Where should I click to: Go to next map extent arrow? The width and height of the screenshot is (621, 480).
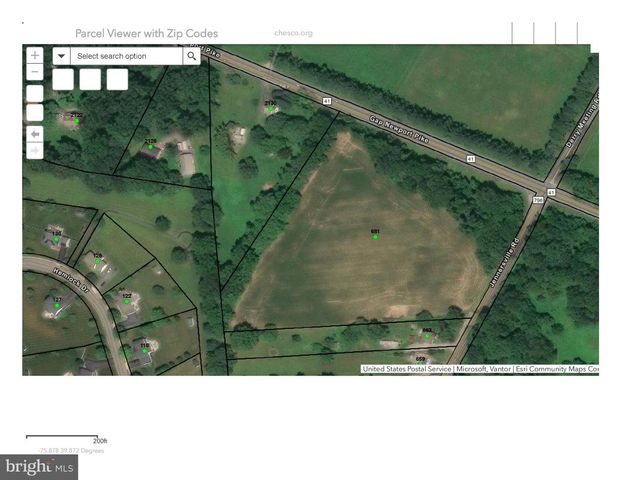(35, 151)
